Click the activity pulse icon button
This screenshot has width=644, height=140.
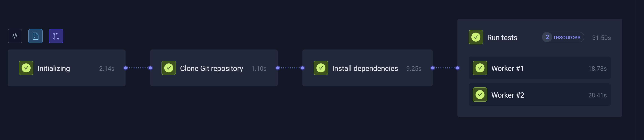(x=15, y=36)
